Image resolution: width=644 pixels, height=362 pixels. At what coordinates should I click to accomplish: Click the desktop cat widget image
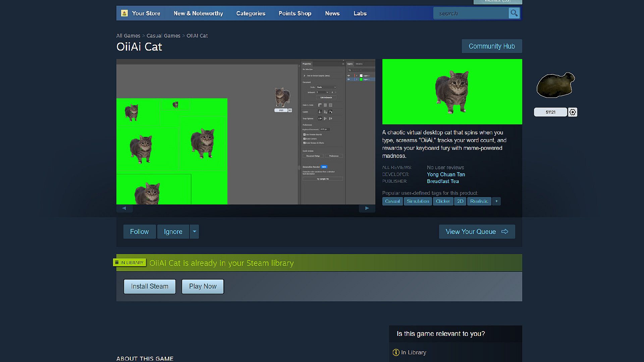point(555,85)
